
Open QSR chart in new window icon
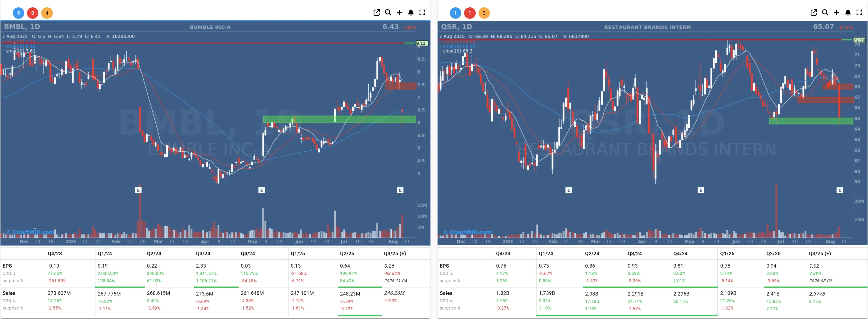[814, 13]
